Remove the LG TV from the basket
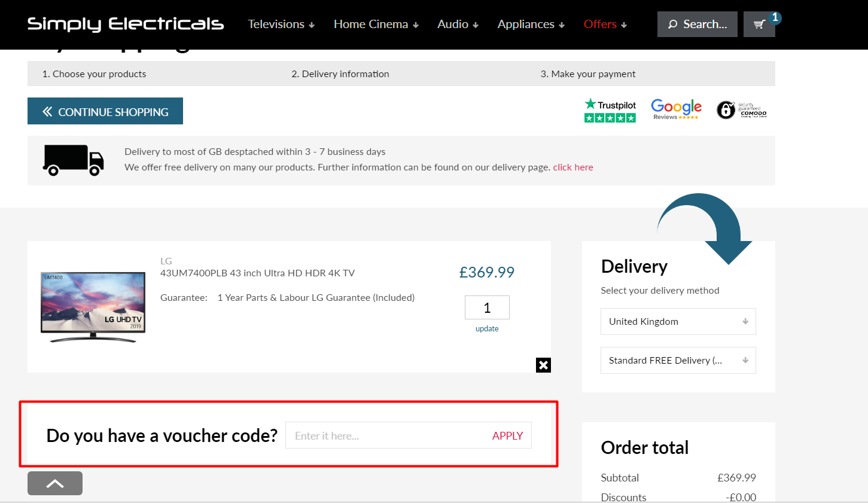868x503 pixels. pyautogui.click(x=543, y=365)
